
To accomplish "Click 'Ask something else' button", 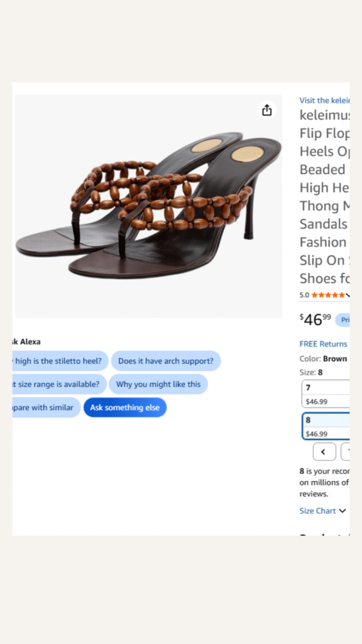I will pyautogui.click(x=125, y=408).
